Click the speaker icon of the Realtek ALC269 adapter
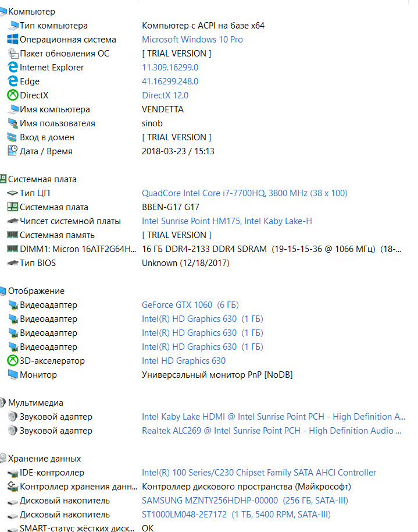Screen dimensions: 418x532 click(x=13, y=430)
